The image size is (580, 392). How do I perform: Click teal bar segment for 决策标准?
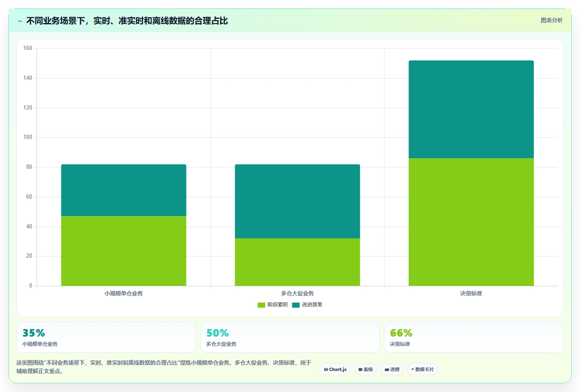471,109
